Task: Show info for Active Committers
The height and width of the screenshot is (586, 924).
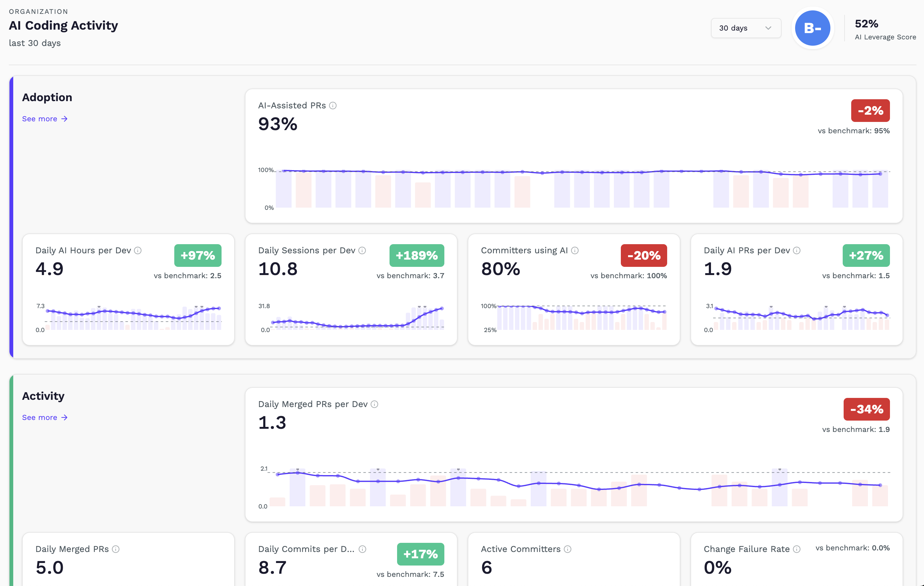Action: pyautogui.click(x=568, y=549)
